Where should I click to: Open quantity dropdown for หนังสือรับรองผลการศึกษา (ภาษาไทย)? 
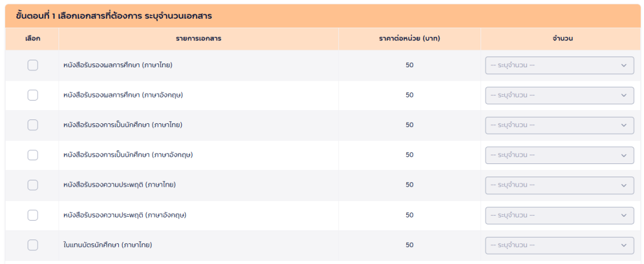click(x=559, y=65)
